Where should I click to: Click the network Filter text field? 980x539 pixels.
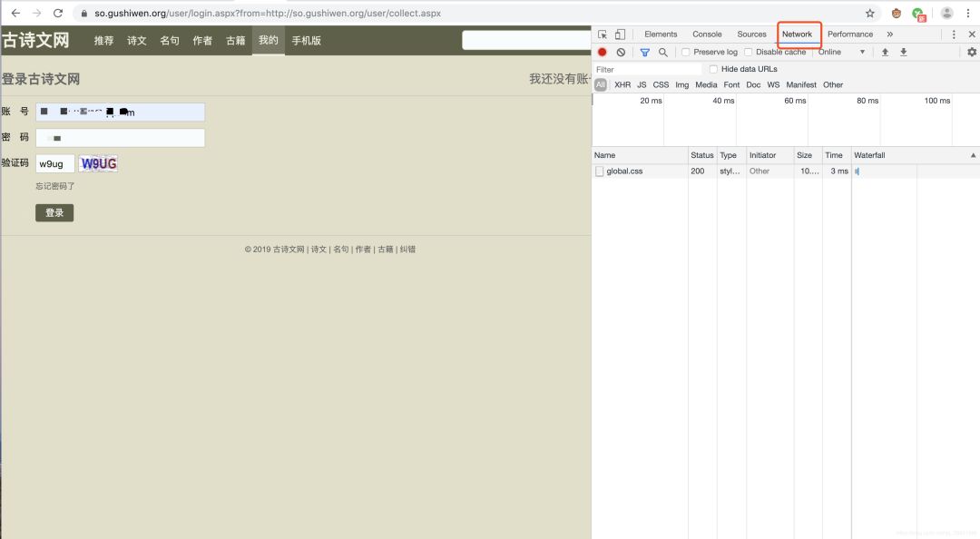(648, 69)
